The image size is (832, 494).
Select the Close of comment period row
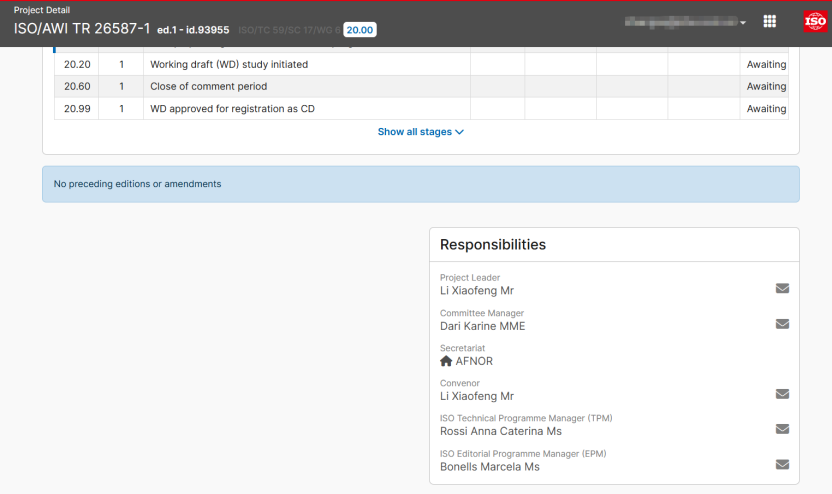208,87
